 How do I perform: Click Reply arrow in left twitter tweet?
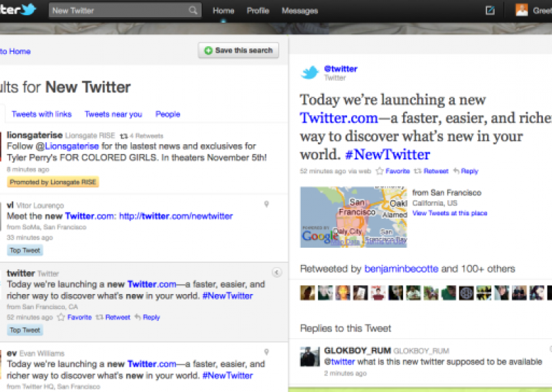(137, 317)
